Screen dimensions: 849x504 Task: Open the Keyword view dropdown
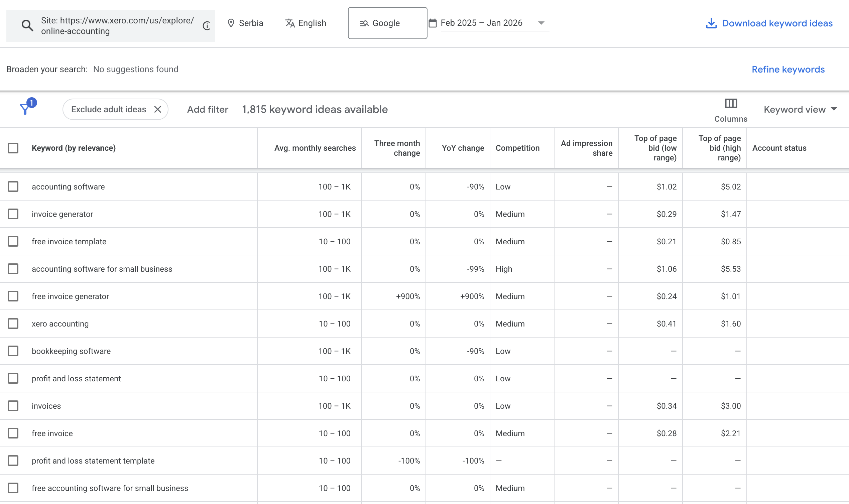[x=800, y=109]
